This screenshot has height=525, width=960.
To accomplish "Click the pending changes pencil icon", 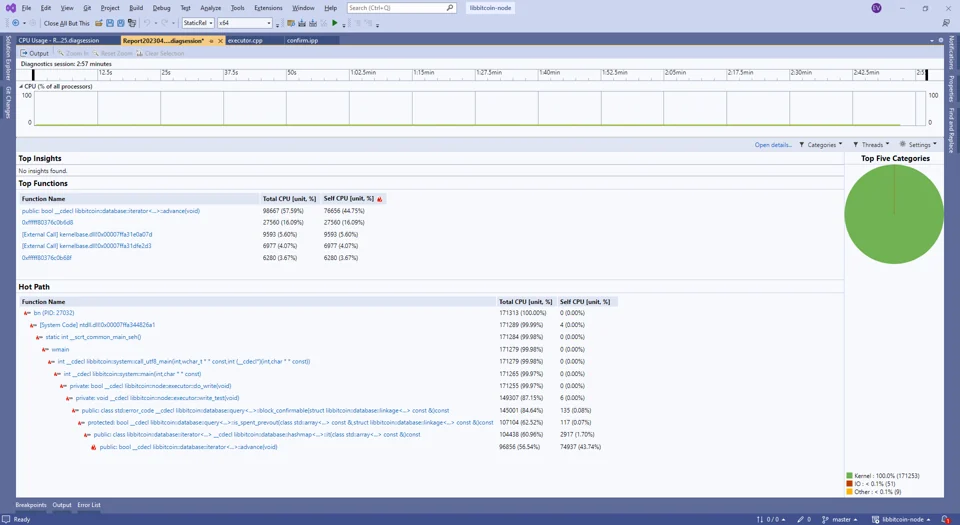I will point(800,519).
